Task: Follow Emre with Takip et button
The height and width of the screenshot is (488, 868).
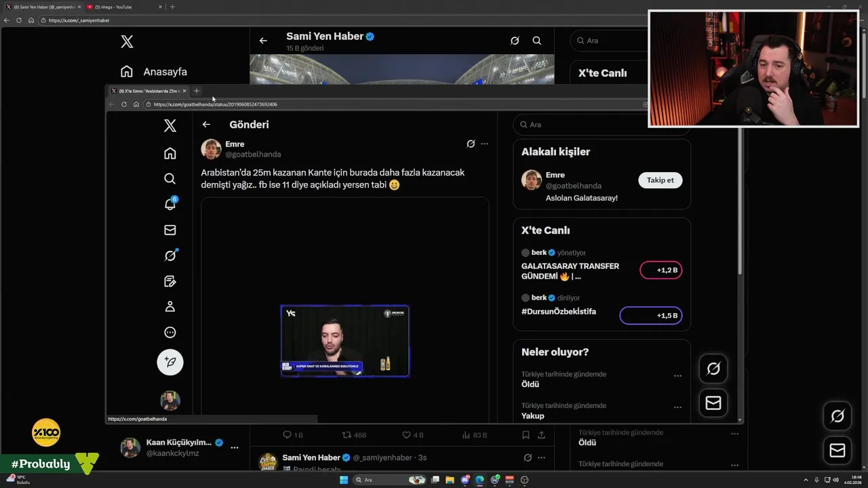Action: [x=660, y=180]
